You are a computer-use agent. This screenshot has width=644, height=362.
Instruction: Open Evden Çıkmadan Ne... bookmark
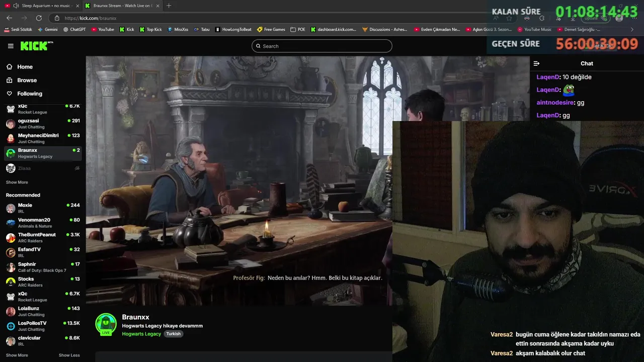click(x=437, y=30)
